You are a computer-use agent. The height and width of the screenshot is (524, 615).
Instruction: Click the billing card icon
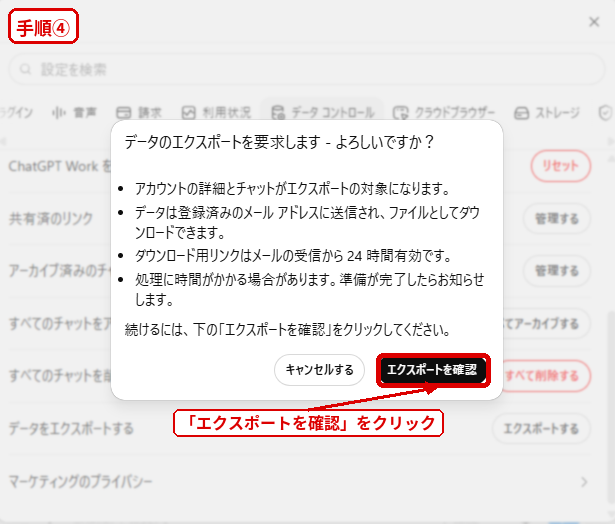coord(124,113)
